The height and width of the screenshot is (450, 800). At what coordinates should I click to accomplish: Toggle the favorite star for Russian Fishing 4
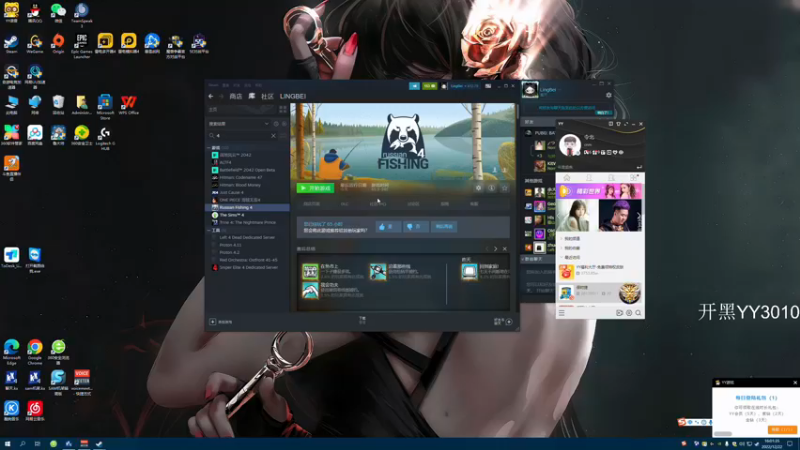tap(505, 188)
